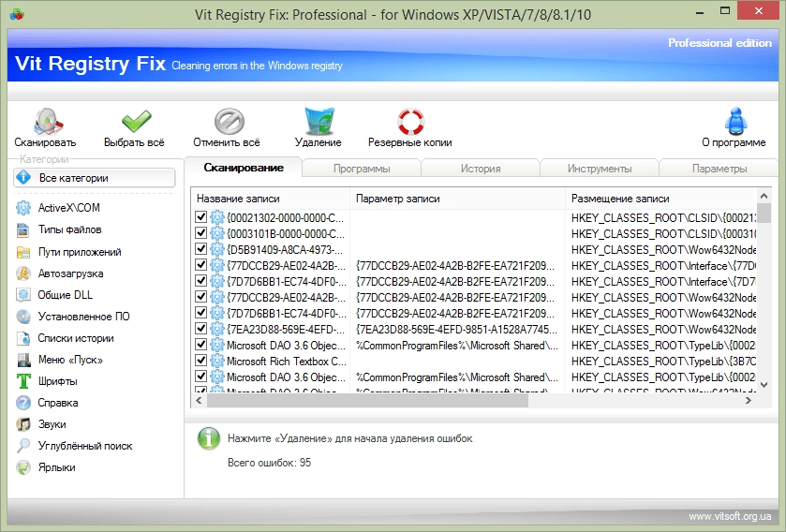Image resolution: width=786 pixels, height=532 pixels.
Task: Select the Звуки music note icon
Action: [23, 424]
